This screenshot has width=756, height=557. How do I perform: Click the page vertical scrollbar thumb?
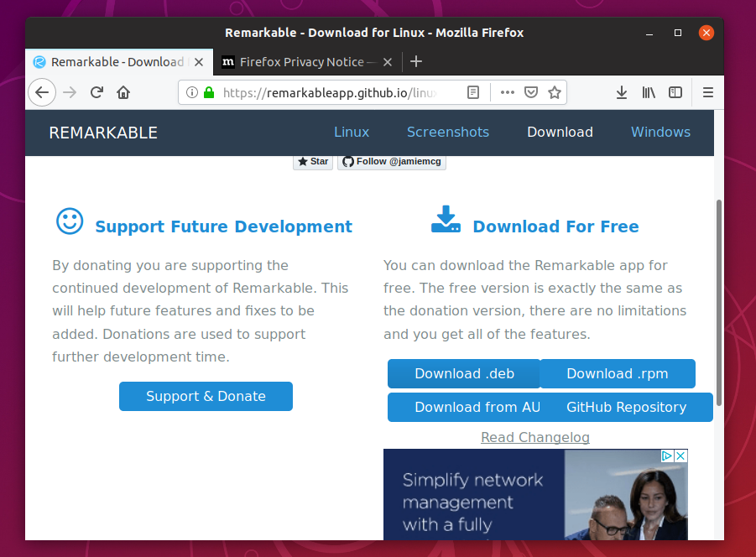click(x=719, y=303)
